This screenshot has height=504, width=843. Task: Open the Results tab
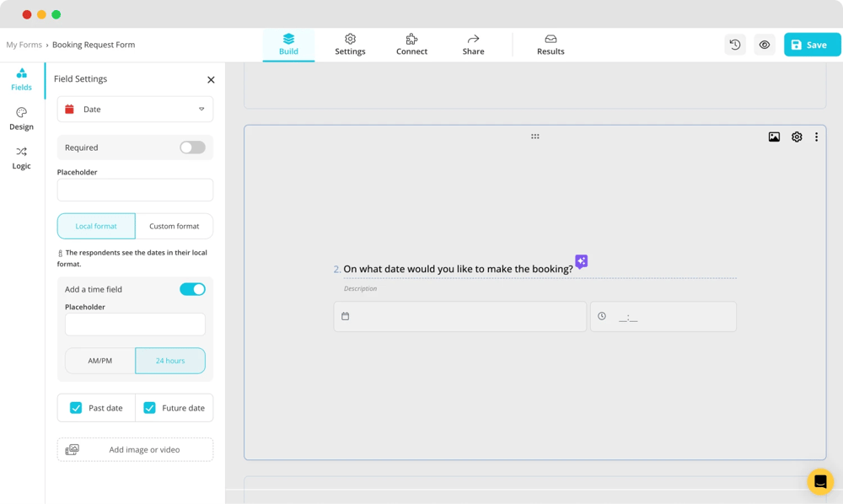click(x=550, y=44)
